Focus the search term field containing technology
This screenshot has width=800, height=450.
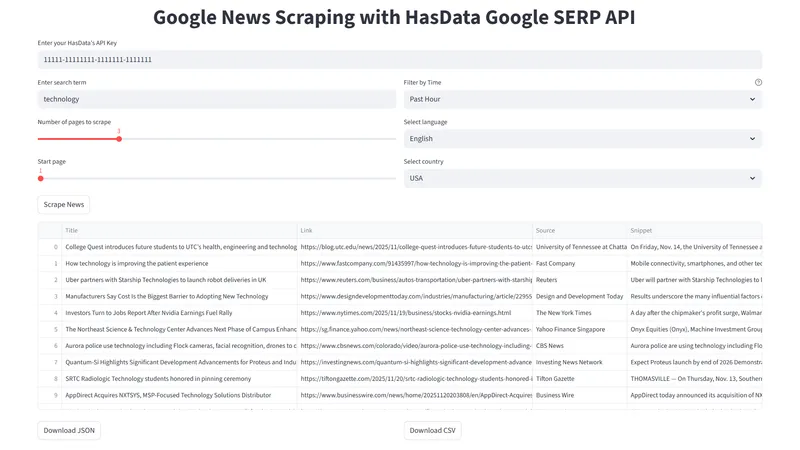(216, 99)
